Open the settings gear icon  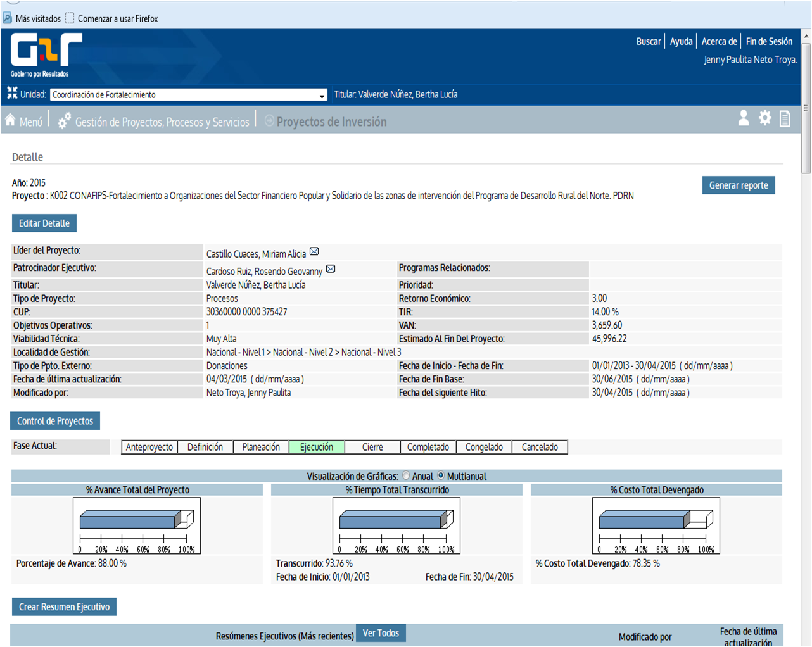(x=765, y=118)
